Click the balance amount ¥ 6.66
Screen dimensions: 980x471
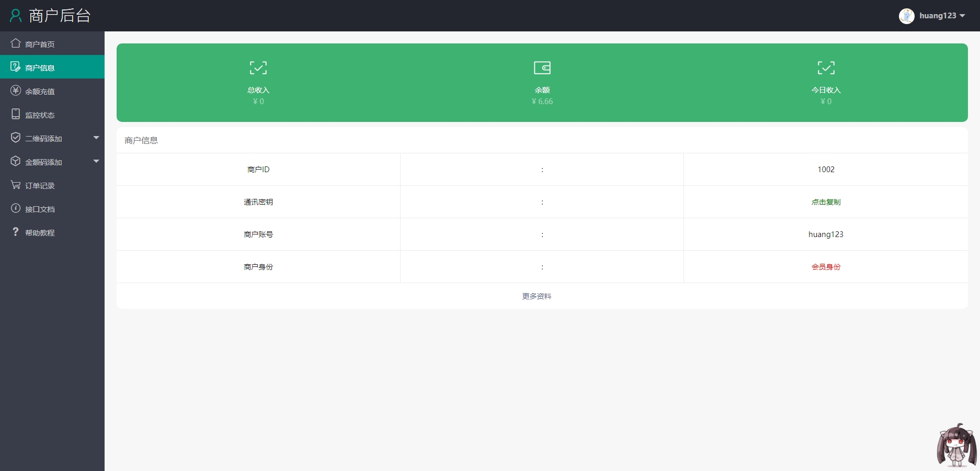click(x=542, y=102)
